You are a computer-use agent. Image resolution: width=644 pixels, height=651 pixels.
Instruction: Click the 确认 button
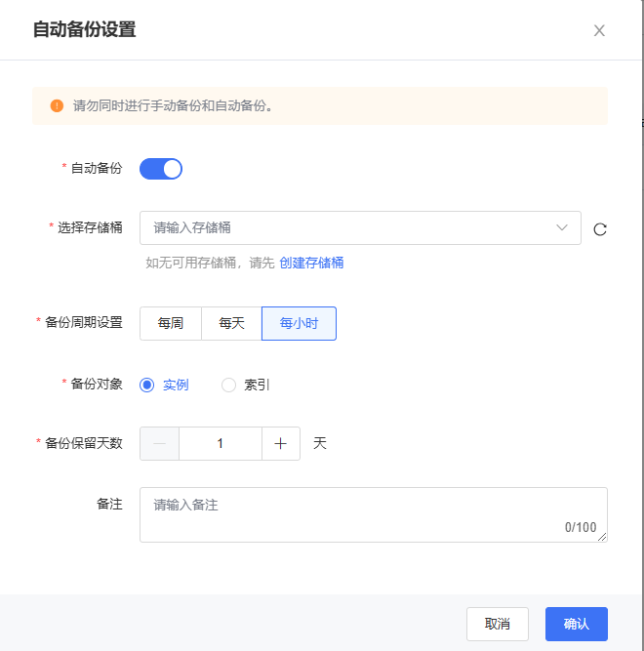click(x=577, y=624)
